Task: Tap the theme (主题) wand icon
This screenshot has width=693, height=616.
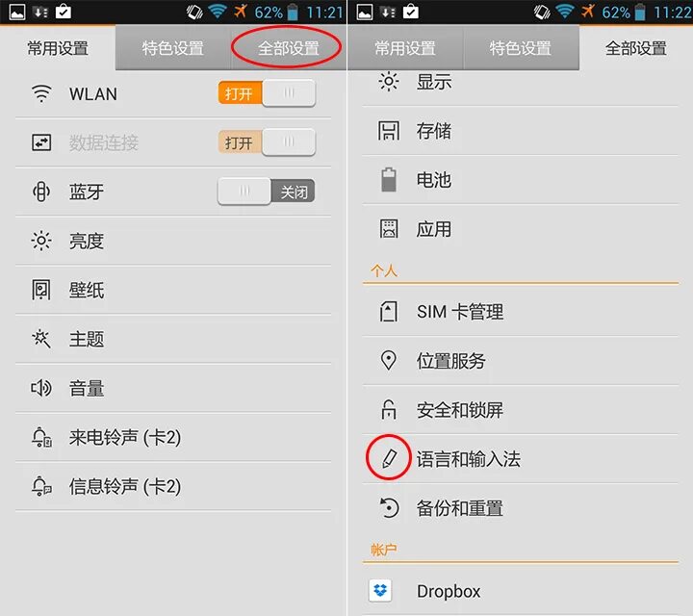Action: [x=41, y=339]
